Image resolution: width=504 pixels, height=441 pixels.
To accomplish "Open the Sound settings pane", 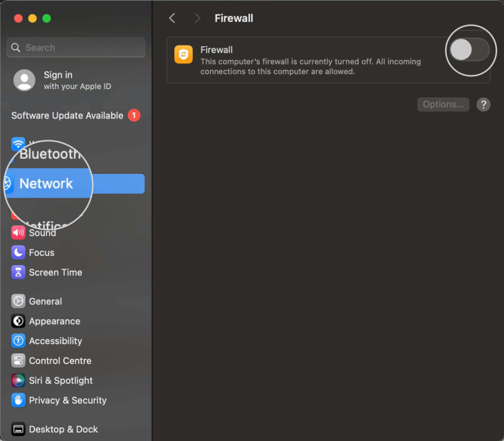I will tap(43, 233).
